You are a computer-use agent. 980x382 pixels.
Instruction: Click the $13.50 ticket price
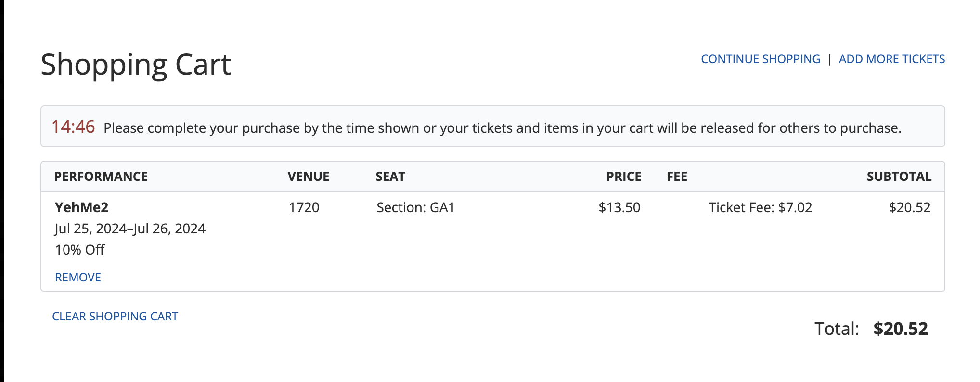[x=619, y=207]
